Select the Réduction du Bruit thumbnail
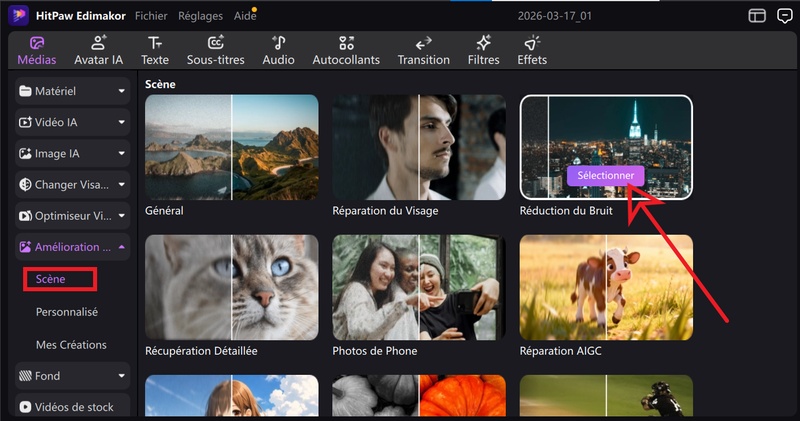 [x=606, y=147]
